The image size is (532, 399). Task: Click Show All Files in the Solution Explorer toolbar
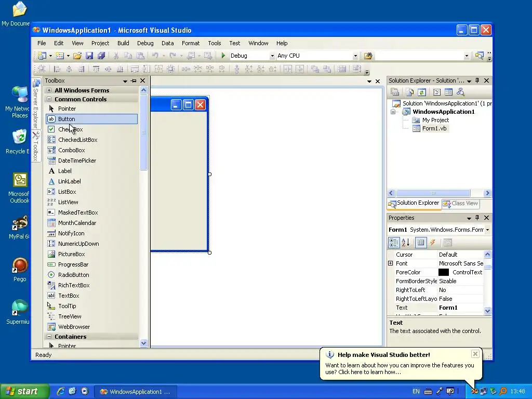[x=410, y=92]
